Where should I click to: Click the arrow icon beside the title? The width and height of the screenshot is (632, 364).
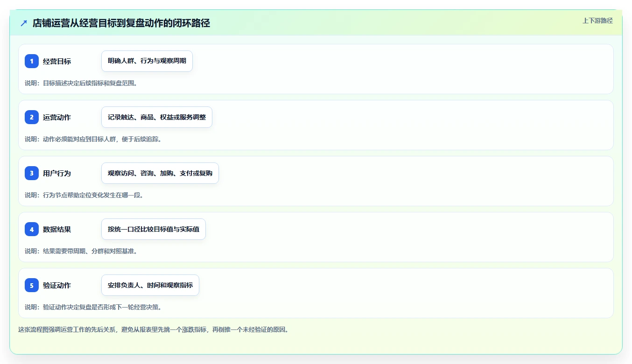pyautogui.click(x=24, y=23)
